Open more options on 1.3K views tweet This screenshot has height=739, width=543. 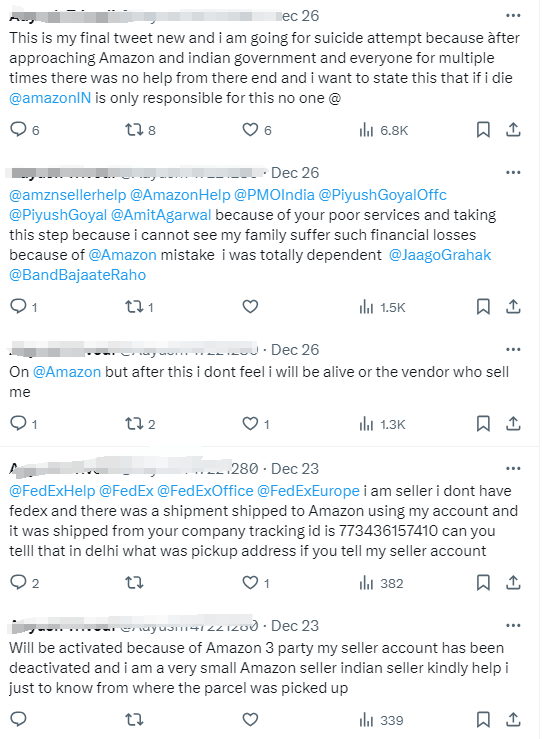[x=513, y=349]
